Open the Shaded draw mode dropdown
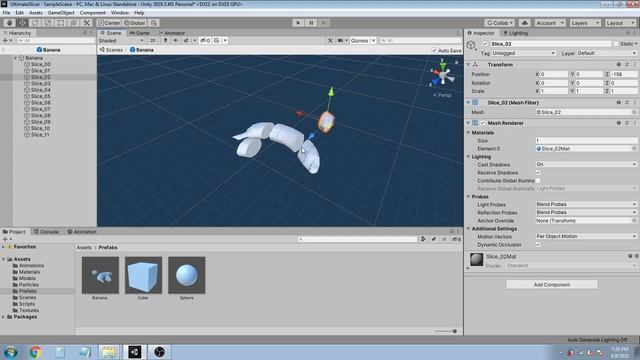This screenshot has height=360, width=640. pyautogui.click(x=121, y=40)
